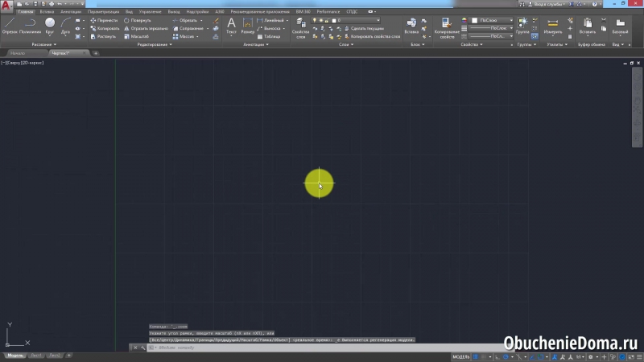Open the layer selection dropdown
Viewport: 644px width, 362px height.
(x=346, y=20)
